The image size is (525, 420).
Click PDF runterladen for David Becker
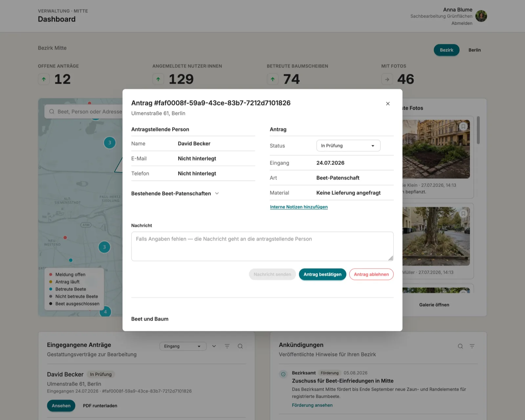click(x=100, y=406)
